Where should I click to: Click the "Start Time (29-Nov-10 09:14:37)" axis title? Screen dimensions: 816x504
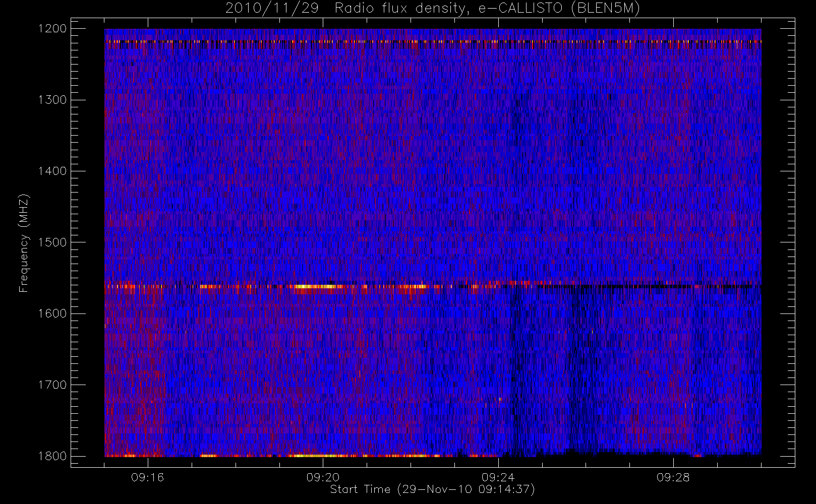pos(432,489)
